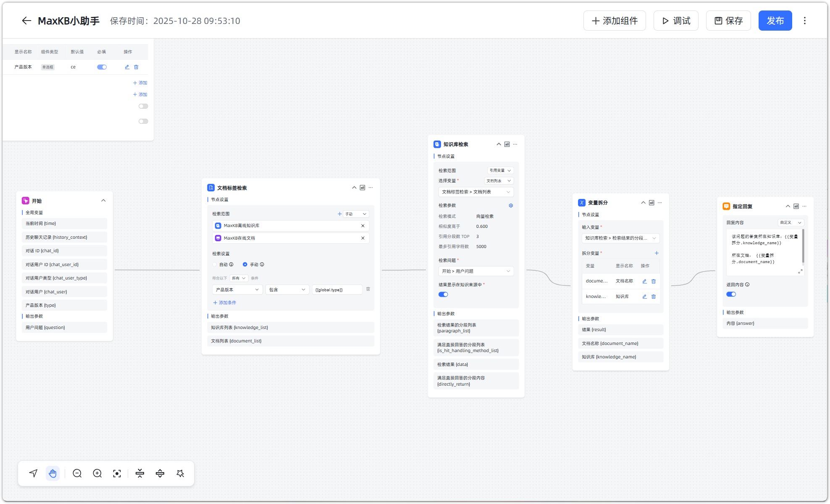Viewport: 830px width, 504px height.
Task: Remove MaxKB离线知识库 from search scope
Action: [x=363, y=226]
